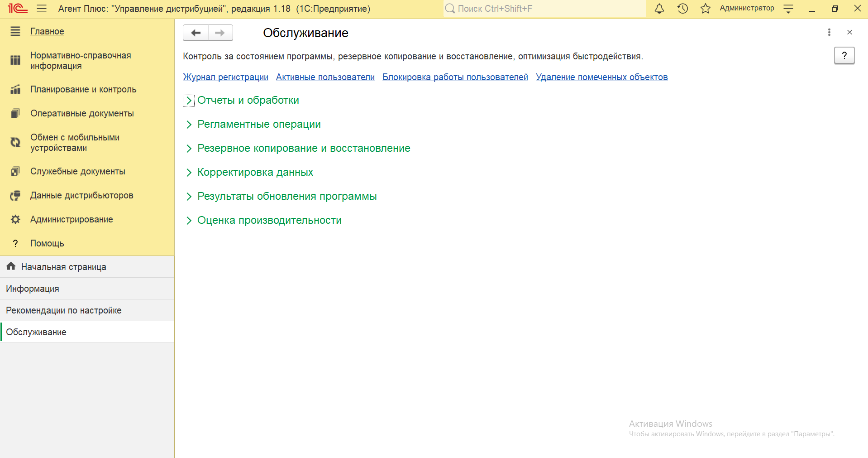Open Обмен с мобильными устройствами section

pyautogui.click(x=75, y=142)
